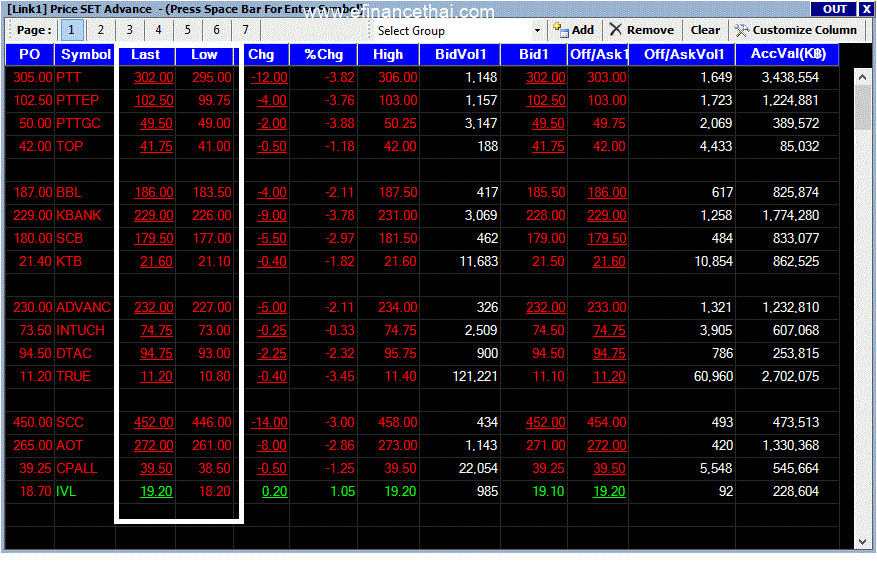Viewport: 877px width, 588px height.
Task: Click the OUT button in title bar
Action: [833, 9]
